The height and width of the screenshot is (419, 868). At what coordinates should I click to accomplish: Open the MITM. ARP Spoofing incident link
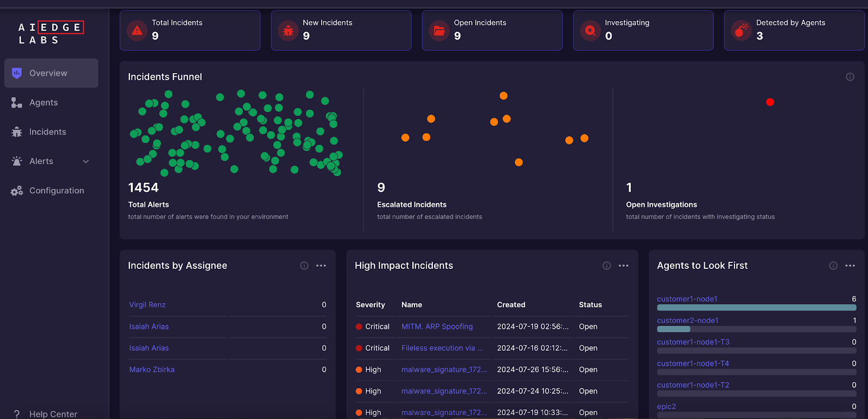(x=437, y=326)
